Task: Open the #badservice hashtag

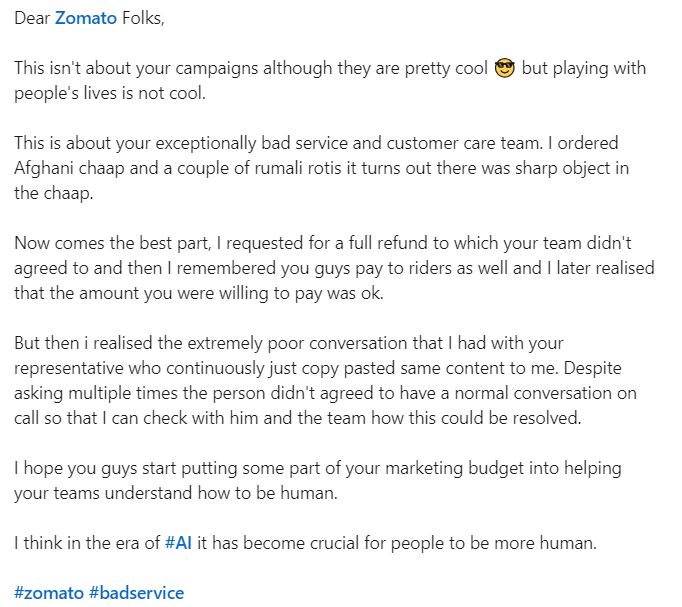Action: [x=137, y=593]
